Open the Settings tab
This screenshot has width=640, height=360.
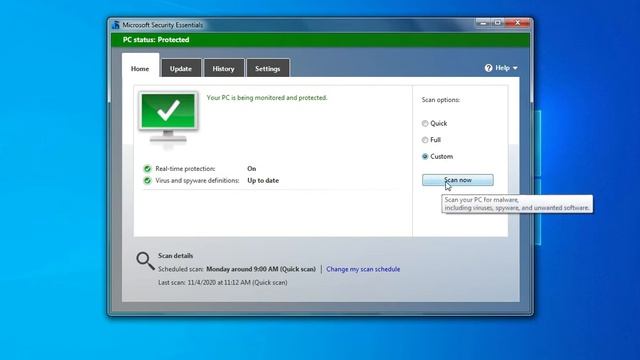268,69
